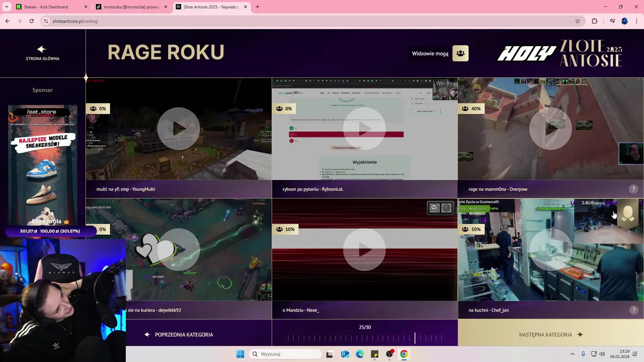Open Microsoft Edge from the taskbar

tap(360, 354)
